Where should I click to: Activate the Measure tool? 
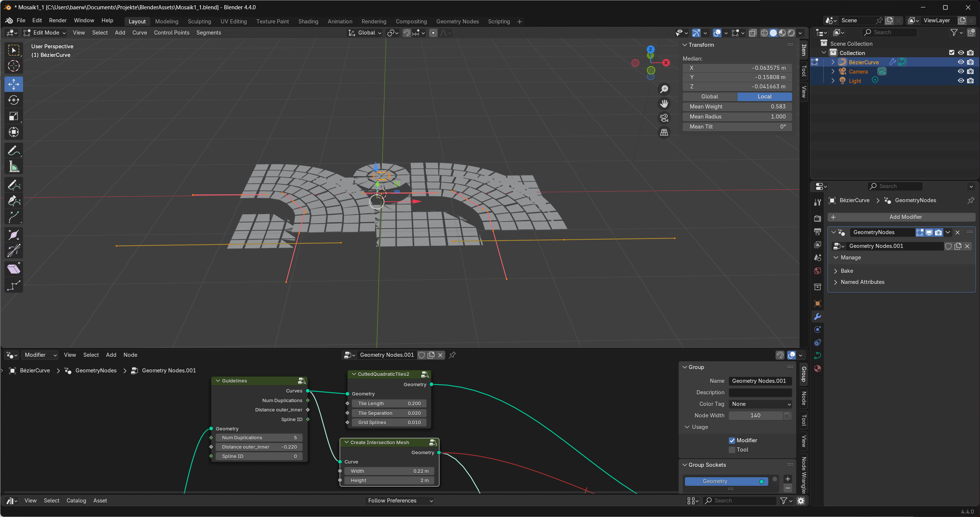[x=14, y=167]
